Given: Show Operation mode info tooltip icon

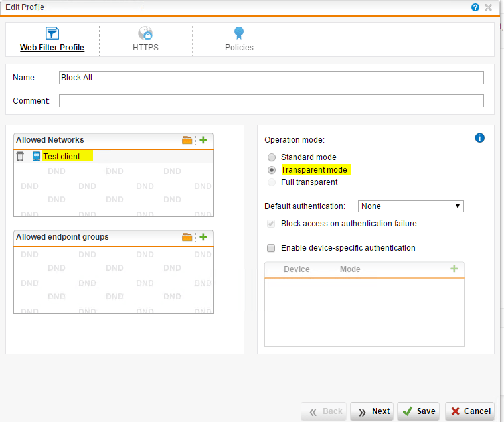Looking at the screenshot, I should point(479,138).
